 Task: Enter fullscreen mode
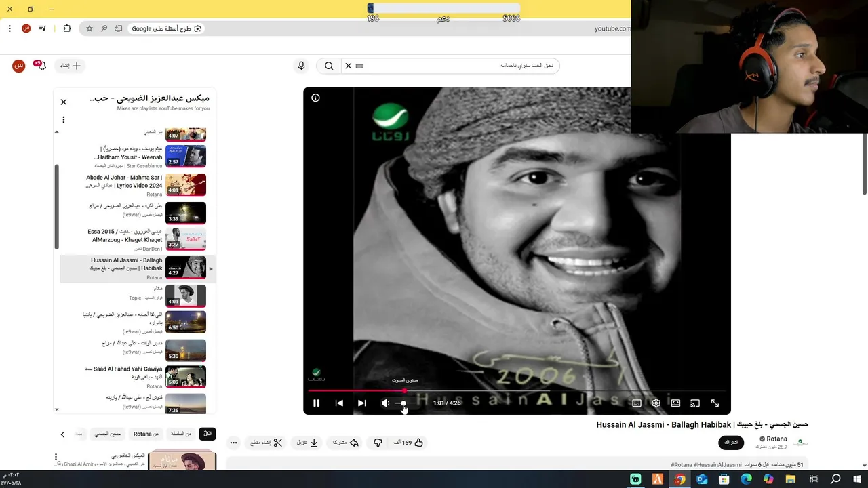pyautogui.click(x=715, y=403)
